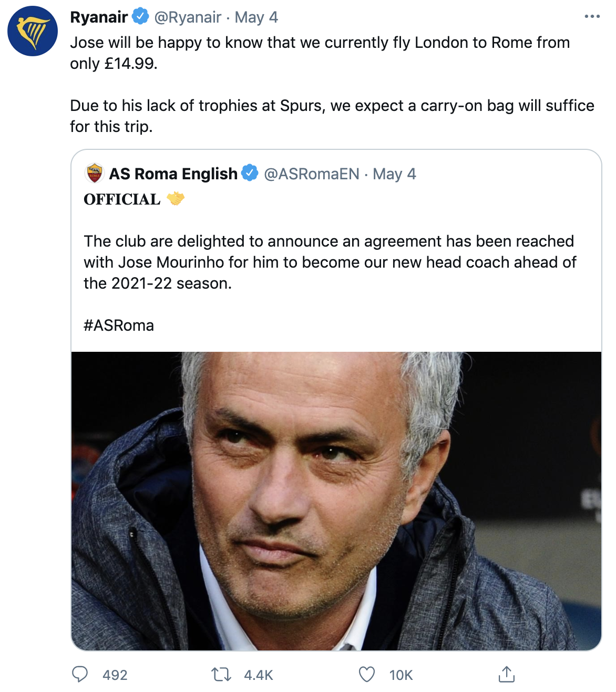Image resolution: width=616 pixels, height=692 pixels.
Task: Click the Ryanair display name
Action: (100, 16)
